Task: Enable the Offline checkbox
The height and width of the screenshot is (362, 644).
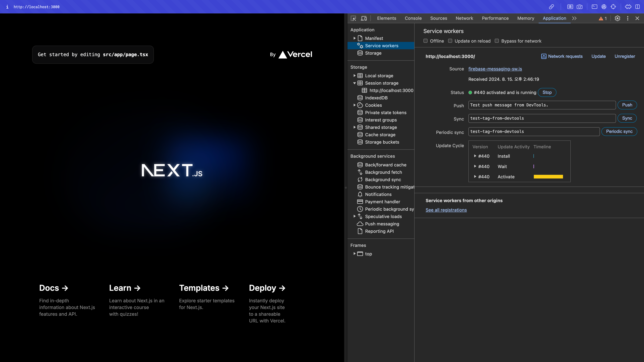Action: (x=425, y=41)
